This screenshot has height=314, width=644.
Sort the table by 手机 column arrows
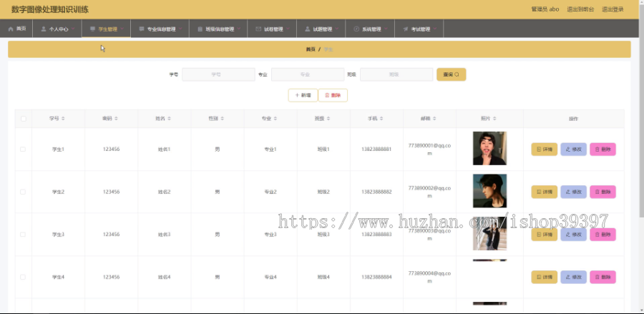(x=381, y=118)
